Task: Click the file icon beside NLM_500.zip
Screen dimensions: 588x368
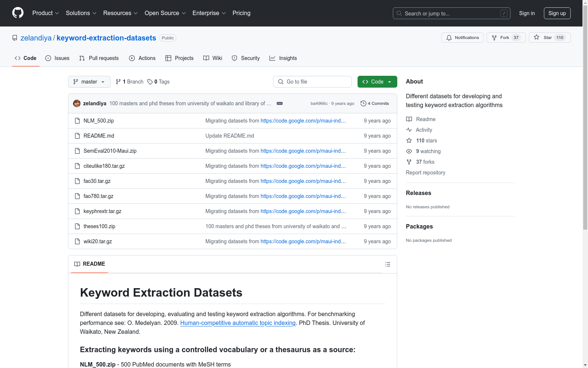Action: [x=77, y=121]
